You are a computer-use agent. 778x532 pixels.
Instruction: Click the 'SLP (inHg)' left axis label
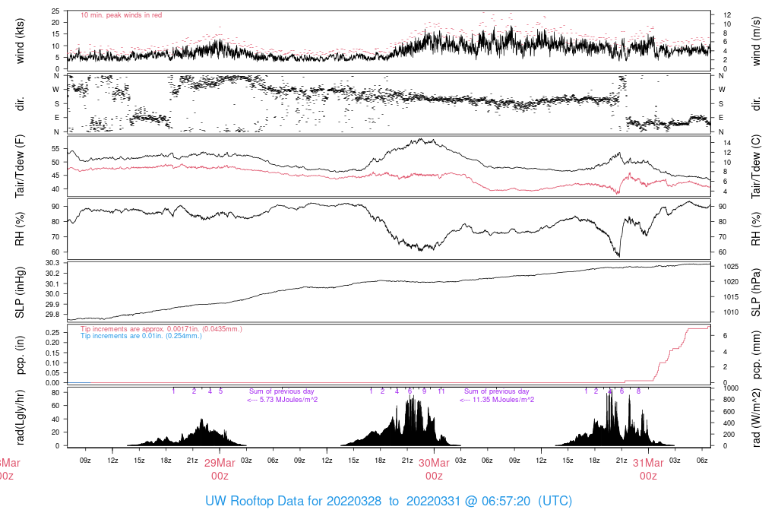point(20,293)
